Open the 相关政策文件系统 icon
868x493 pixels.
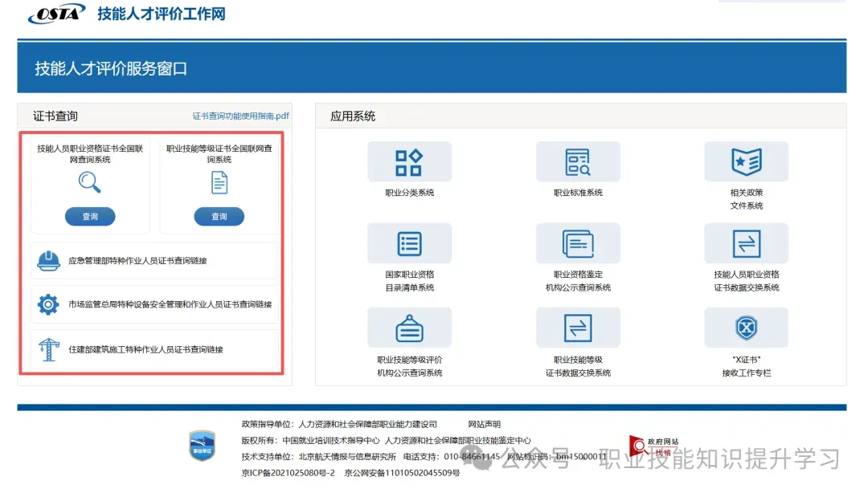[746, 161]
